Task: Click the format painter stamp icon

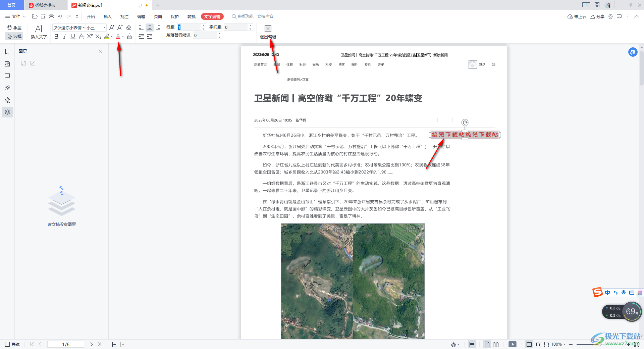Action: [x=129, y=36]
